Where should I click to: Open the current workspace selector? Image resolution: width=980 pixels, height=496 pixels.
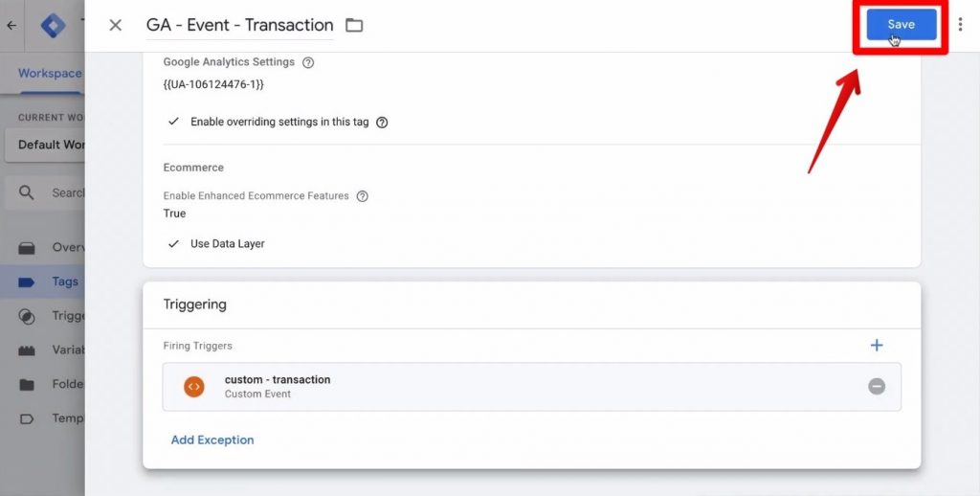52,145
